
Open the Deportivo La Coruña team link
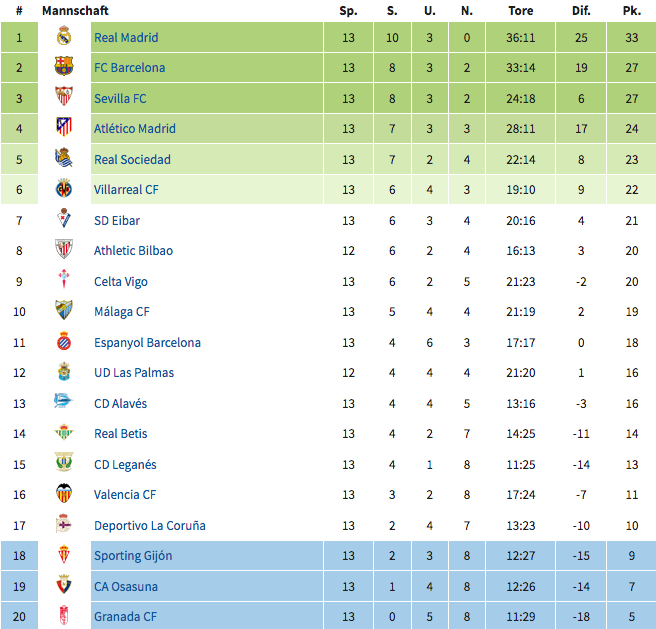150,526
